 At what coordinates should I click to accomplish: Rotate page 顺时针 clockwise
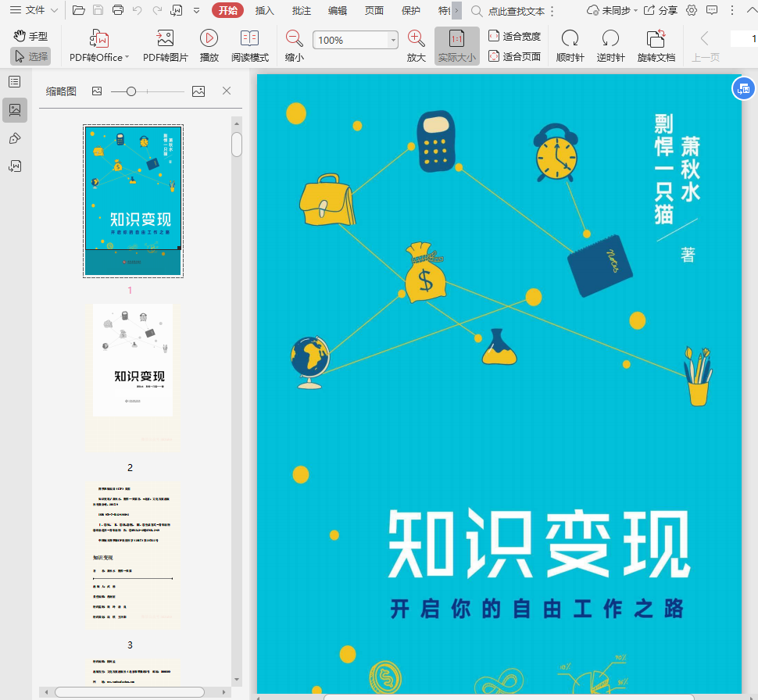570,46
